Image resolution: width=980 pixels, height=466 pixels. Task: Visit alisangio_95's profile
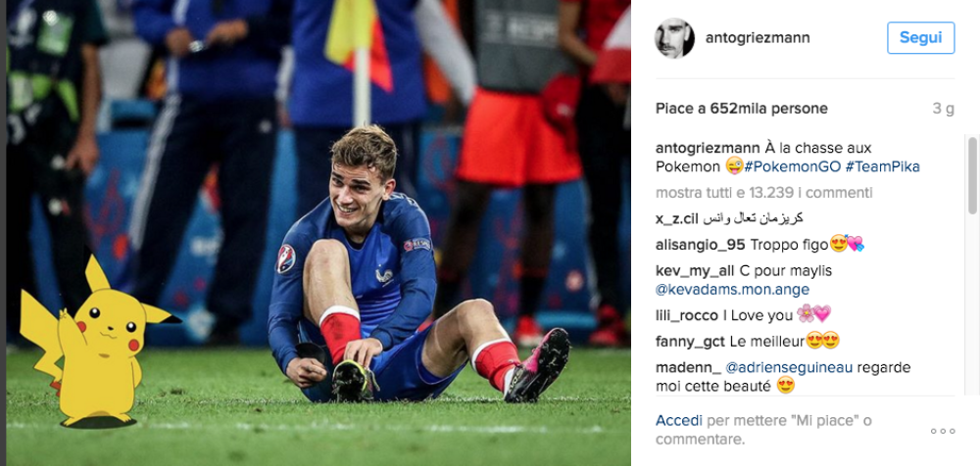click(x=698, y=244)
